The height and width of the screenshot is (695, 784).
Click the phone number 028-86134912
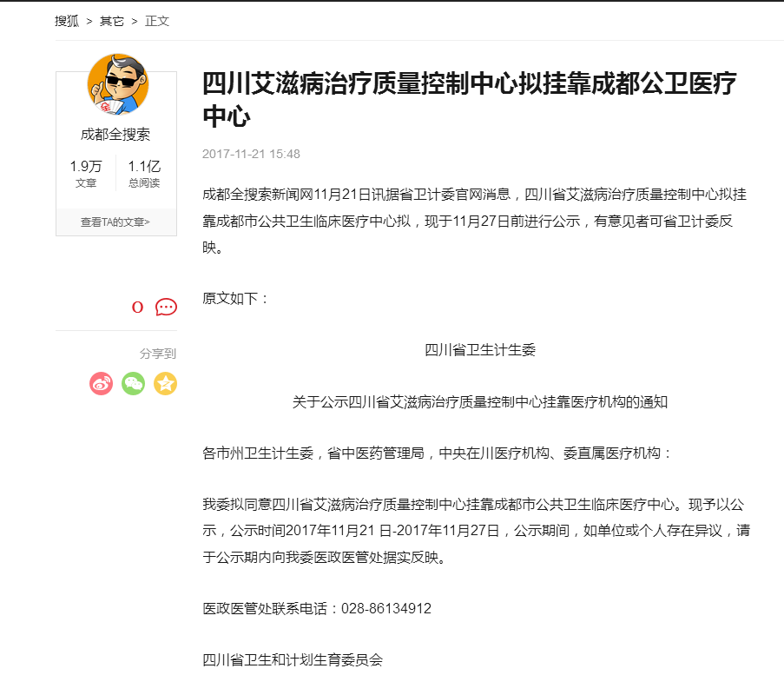(386, 608)
